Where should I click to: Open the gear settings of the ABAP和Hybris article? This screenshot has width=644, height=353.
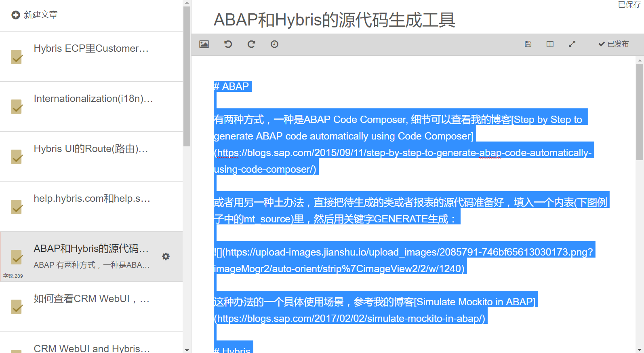click(x=166, y=256)
